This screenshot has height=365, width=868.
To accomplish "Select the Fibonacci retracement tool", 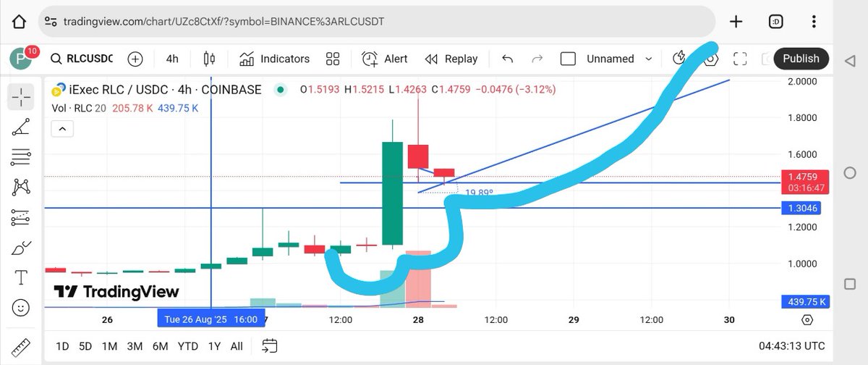I will click(21, 158).
